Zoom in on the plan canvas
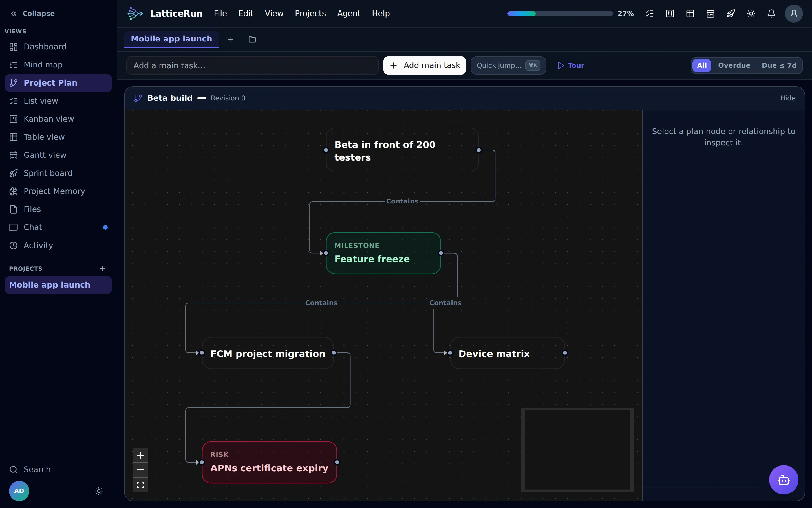This screenshot has width=812, height=508. (140, 455)
